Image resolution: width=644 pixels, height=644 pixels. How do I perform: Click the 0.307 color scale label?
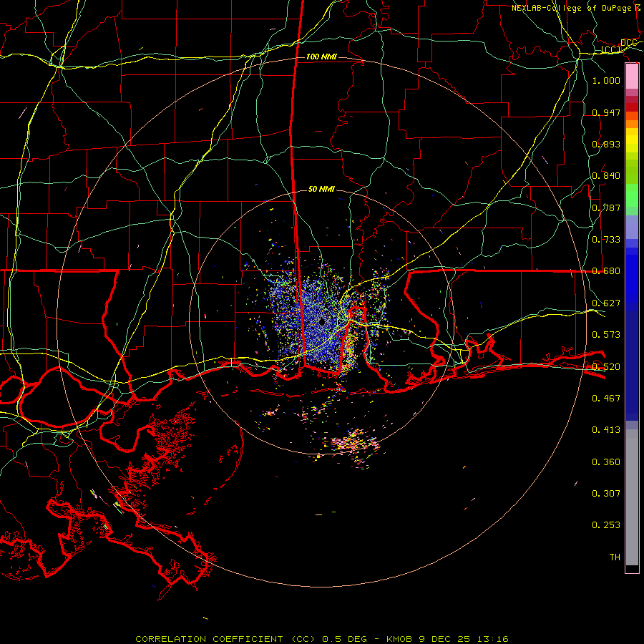coord(606,494)
